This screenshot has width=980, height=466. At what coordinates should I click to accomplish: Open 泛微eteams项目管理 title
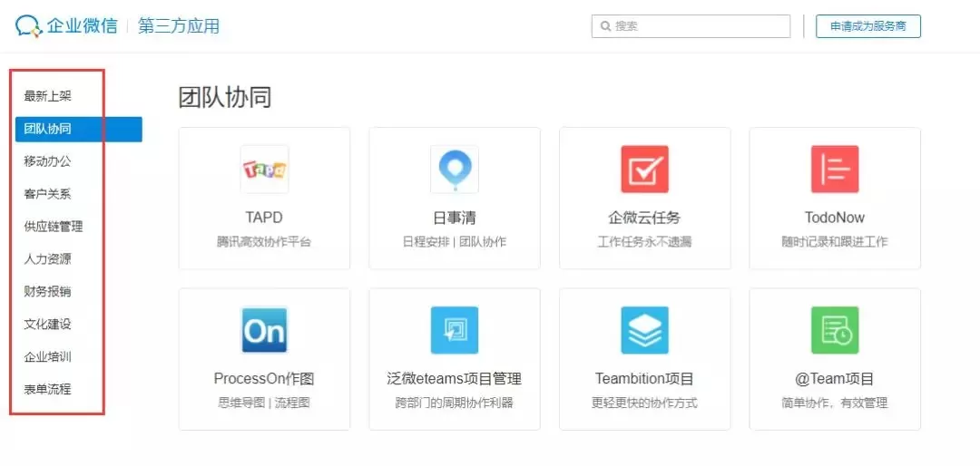[455, 379]
